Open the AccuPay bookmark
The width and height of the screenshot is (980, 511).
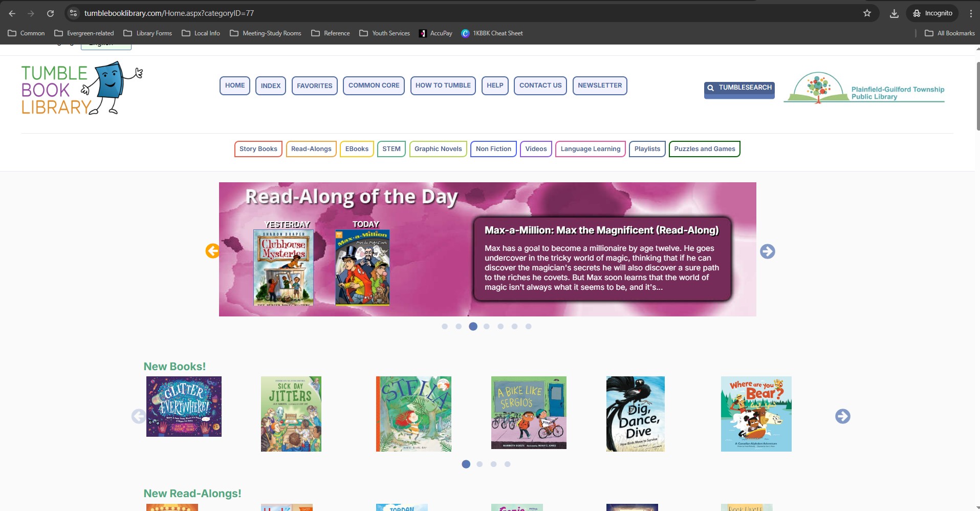(436, 33)
